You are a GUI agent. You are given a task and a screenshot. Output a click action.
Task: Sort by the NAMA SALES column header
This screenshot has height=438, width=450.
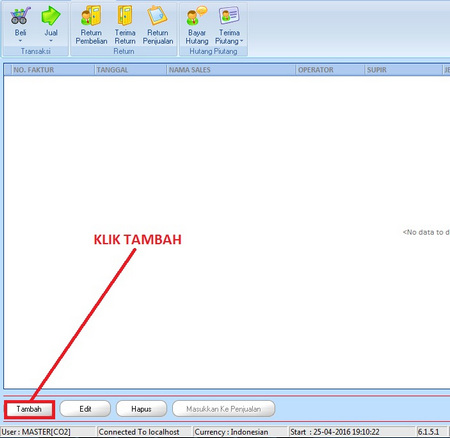click(231, 70)
